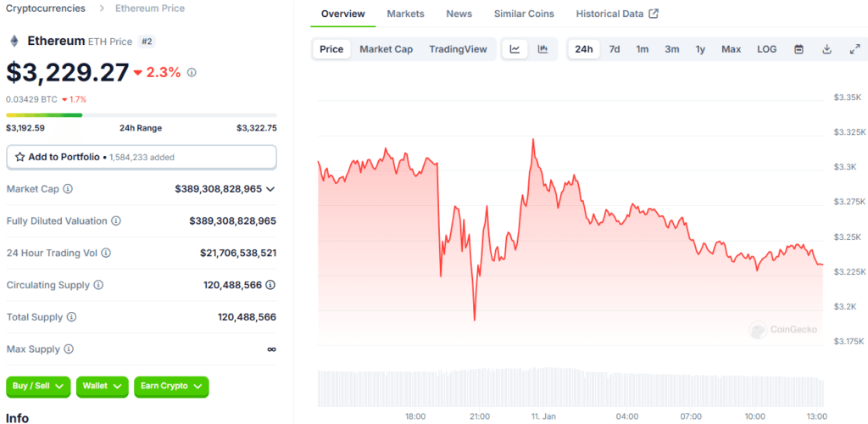Click Ethereum Price breadcrumb
Viewport: 868px width, 424px height.
(x=150, y=8)
